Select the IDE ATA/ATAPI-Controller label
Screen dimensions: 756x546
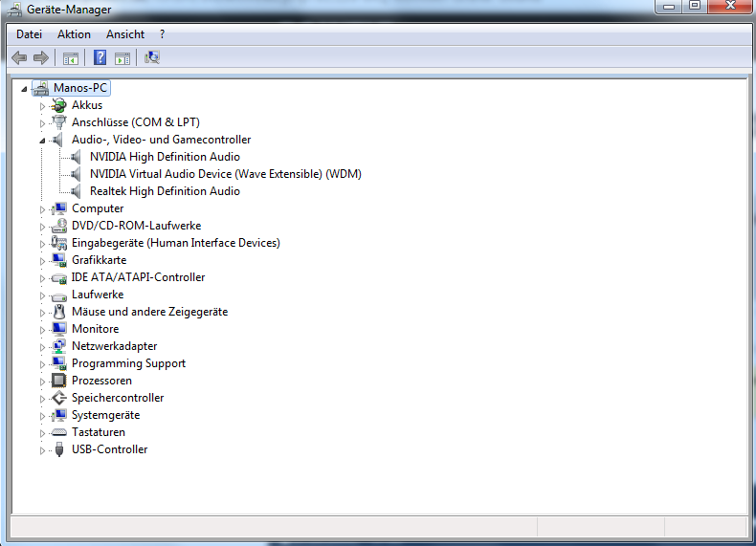coord(138,277)
